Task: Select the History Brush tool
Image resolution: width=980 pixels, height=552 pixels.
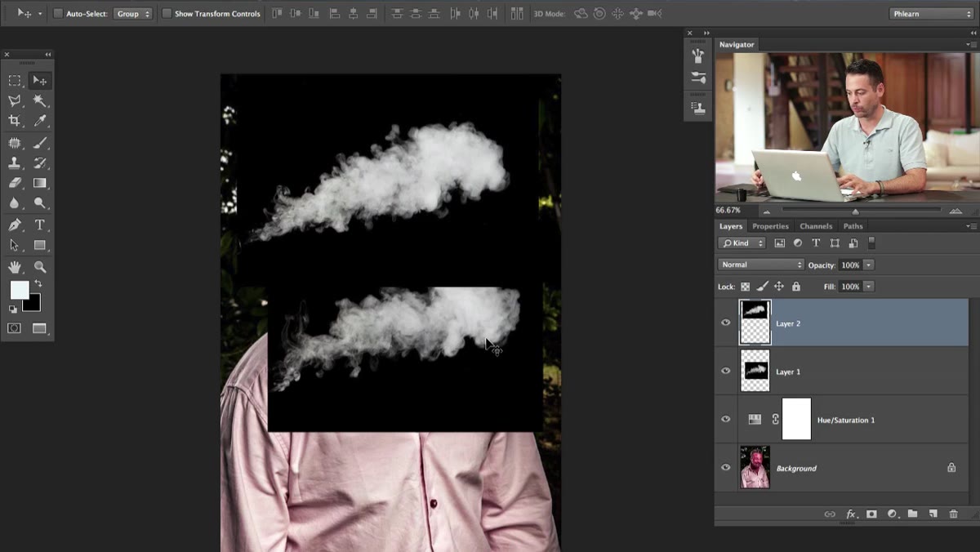Action: (39, 163)
